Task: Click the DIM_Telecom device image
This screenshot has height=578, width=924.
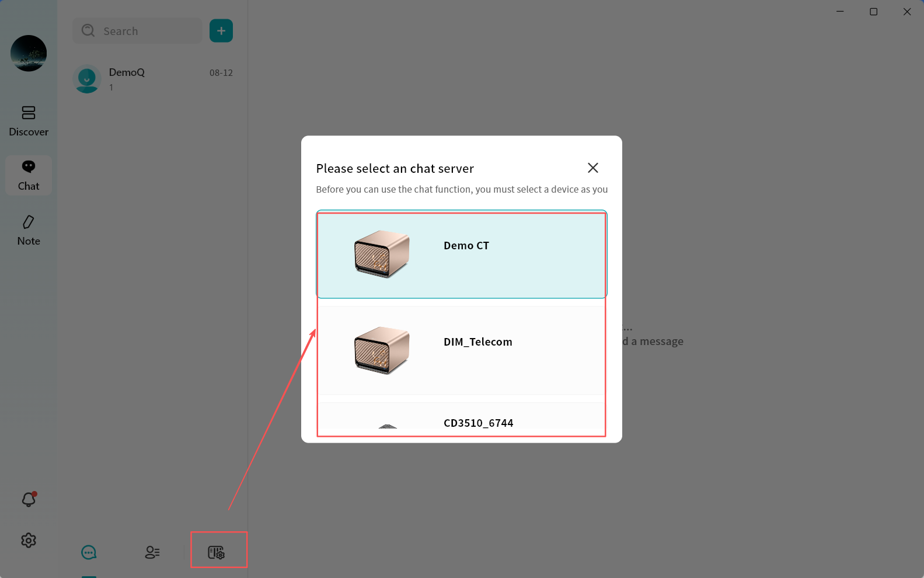Action: pyautogui.click(x=382, y=350)
